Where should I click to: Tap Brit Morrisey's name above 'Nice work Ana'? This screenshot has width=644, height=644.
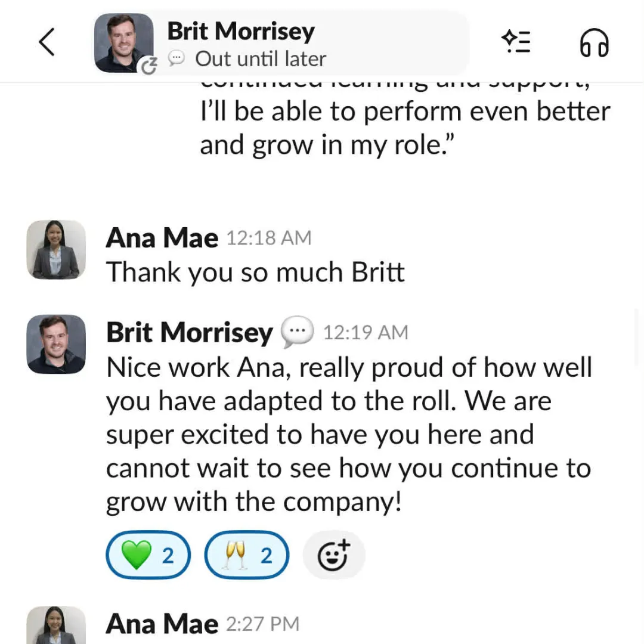point(189,332)
